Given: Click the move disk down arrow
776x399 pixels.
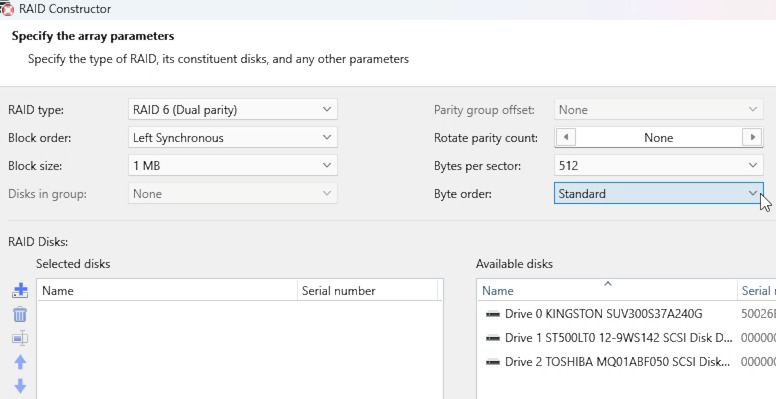Looking at the screenshot, I should [20, 386].
